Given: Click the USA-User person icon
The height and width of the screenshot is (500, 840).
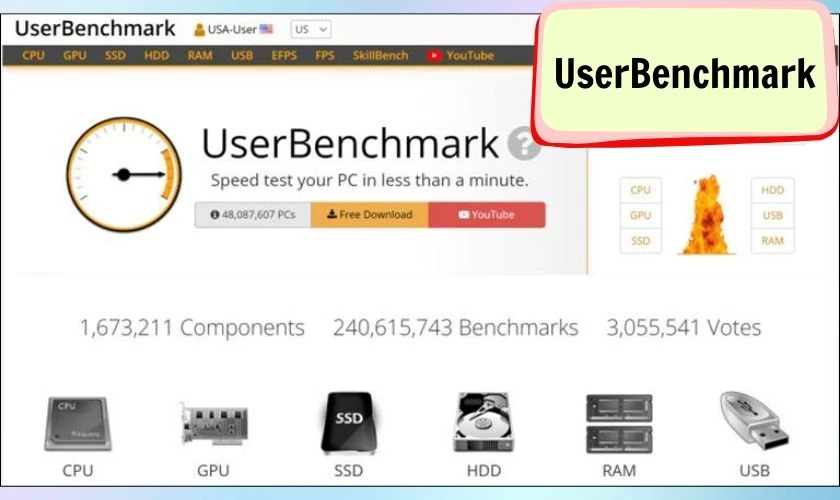Looking at the screenshot, I should pyautogui.click(x=199, y=30).
